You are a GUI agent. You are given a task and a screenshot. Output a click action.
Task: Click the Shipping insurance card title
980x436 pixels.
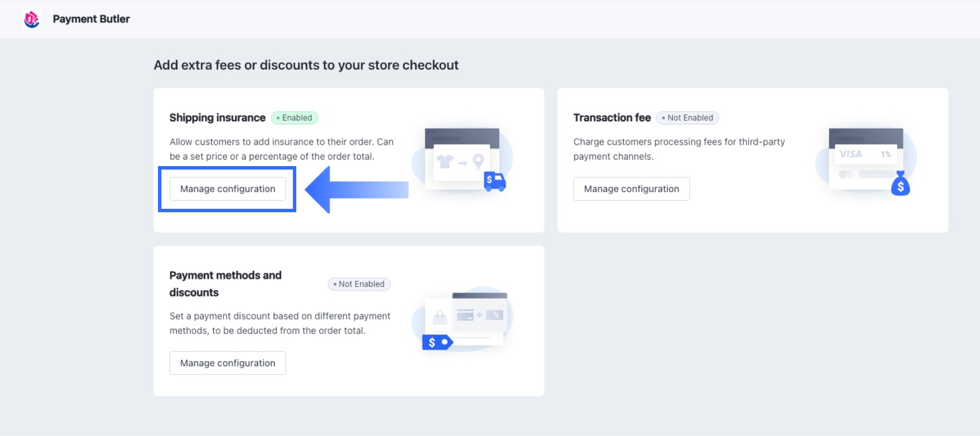coord(217,118)
